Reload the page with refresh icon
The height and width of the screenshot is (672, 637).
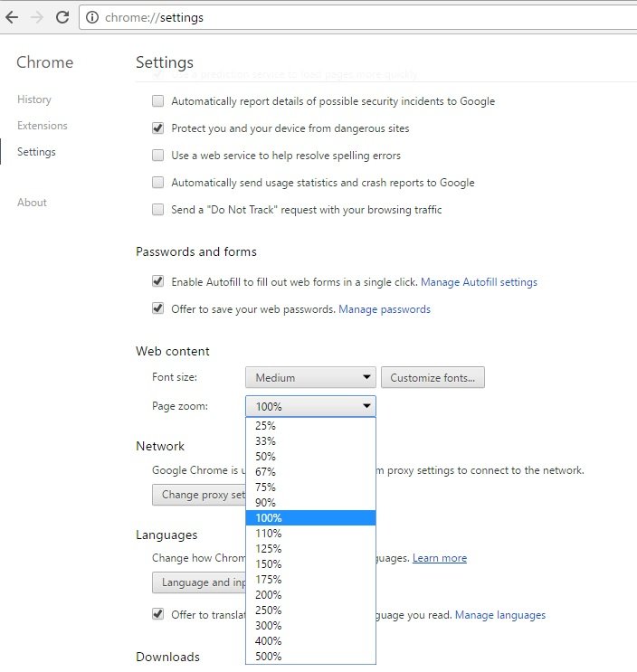(x=62, y=17)
